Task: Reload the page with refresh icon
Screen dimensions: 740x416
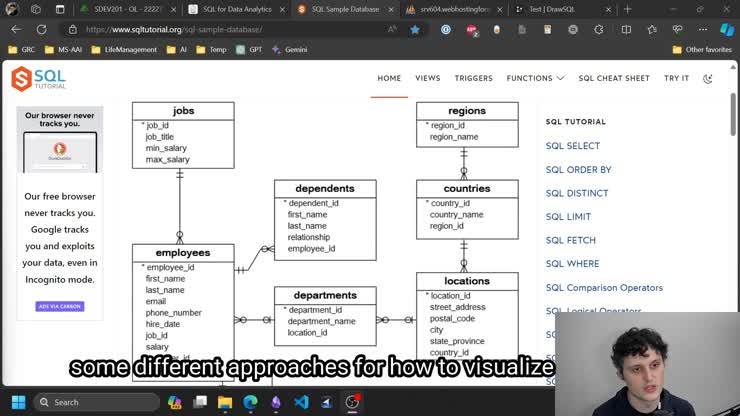Action: pos(42,29)
